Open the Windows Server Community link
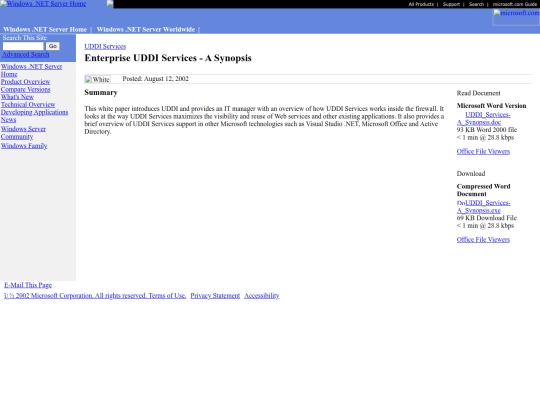540x405 pixels. click(x=23, y=133)
